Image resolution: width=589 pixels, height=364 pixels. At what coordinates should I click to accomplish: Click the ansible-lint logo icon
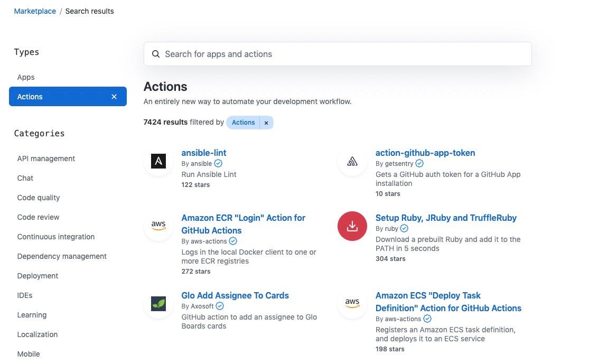158,161
